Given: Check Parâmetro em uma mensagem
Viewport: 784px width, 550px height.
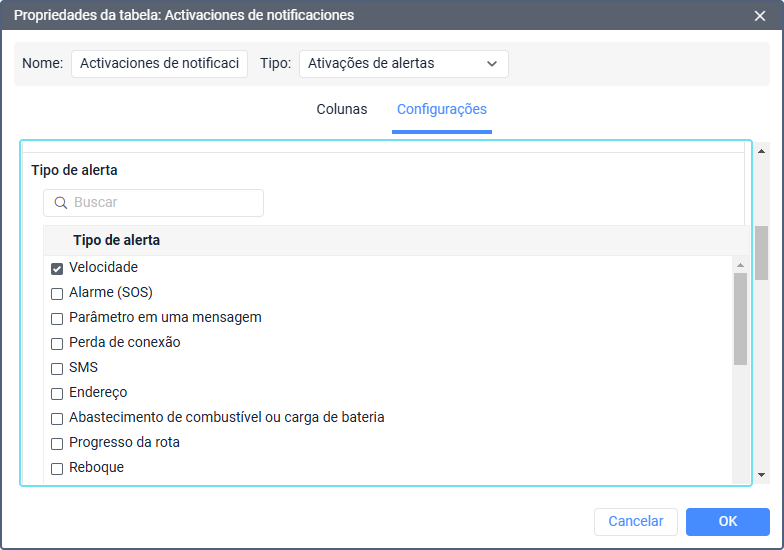Looking at the screenshot, I should pos(57,318).
